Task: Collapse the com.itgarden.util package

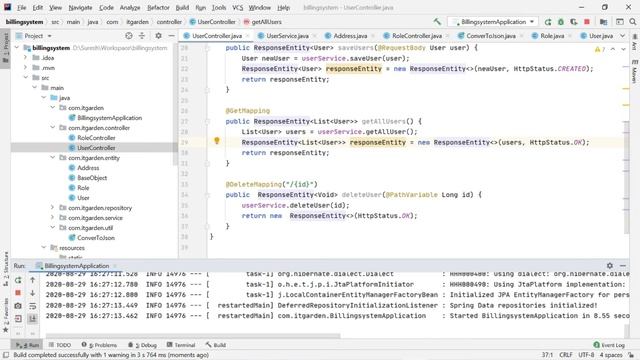Action: (53, 228)
